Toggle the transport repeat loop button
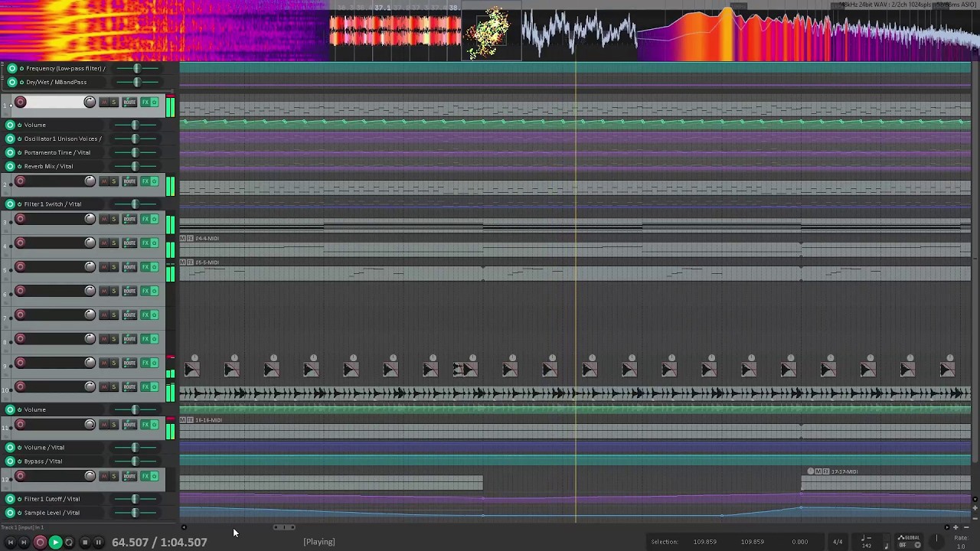This screenshot has height=551, width=980. coord(69,543)
